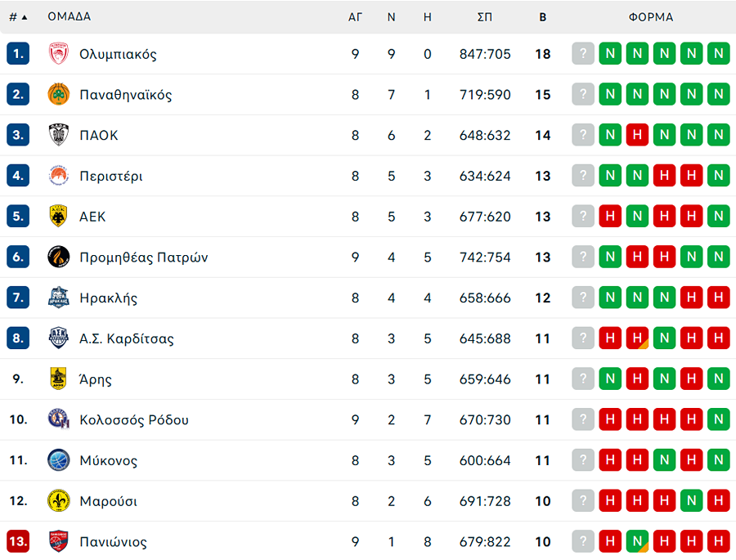Click the ΦΟΡΜΑ column header
Screen dimensions: 736x560
651,16
